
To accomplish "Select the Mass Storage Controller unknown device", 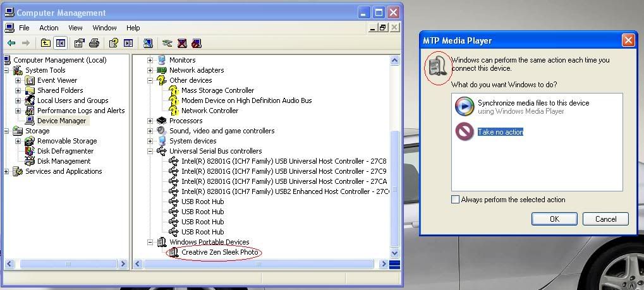I will coord(217,90).
